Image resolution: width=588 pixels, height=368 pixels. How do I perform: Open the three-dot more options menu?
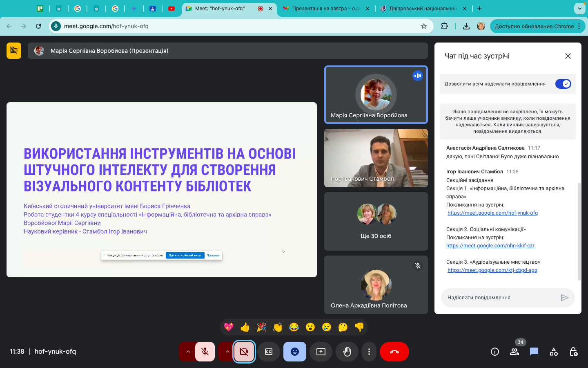(369, 352)
